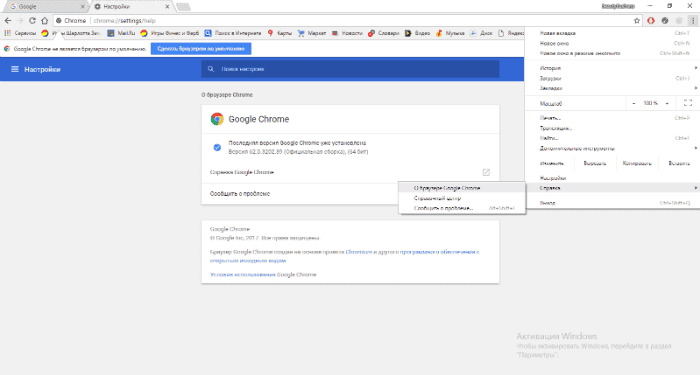Open Загрузки from the menu
This screenshot has height=375, width=700.
(x=612, y=78)
